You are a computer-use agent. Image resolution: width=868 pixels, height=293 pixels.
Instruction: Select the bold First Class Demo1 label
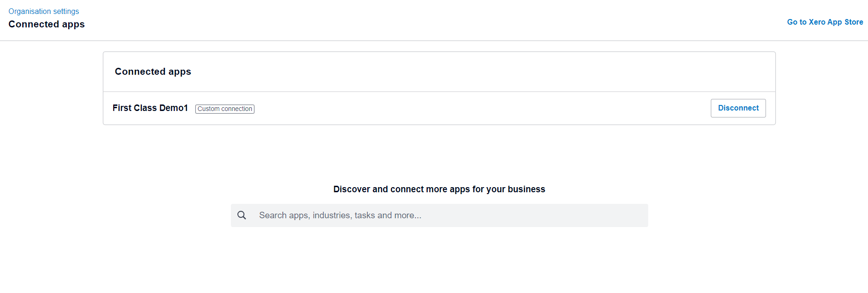click(x=150, y=108)
